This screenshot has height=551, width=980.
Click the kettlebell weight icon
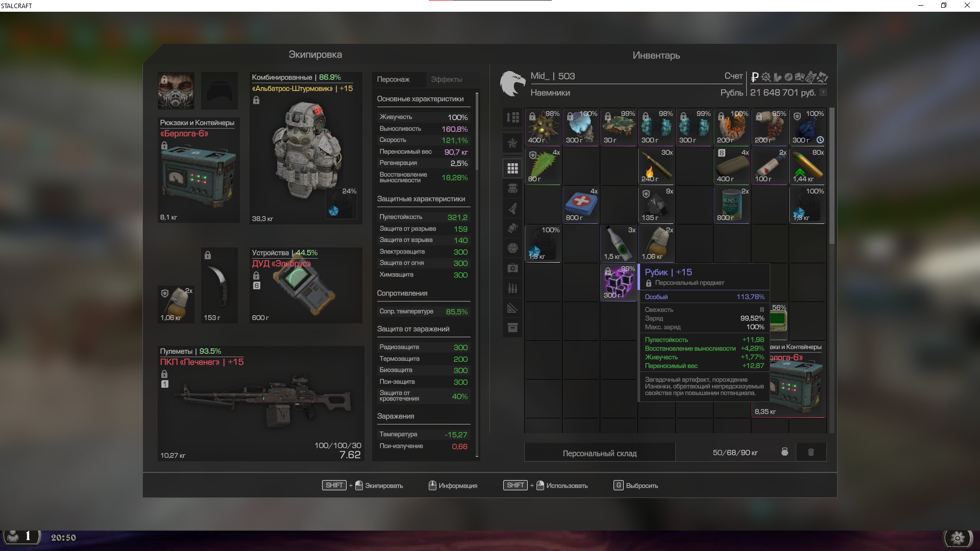[785, 452]
